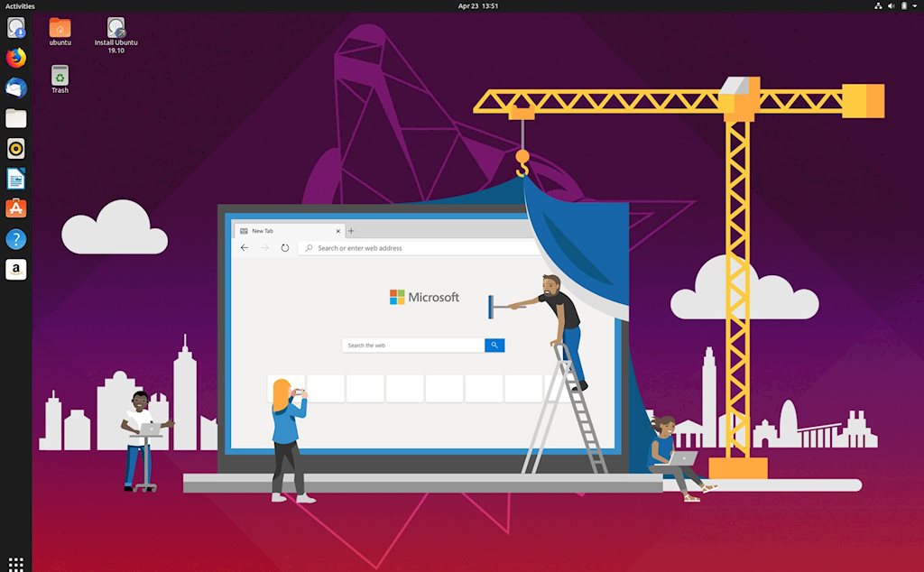Show Applications grid at the dock bottom
The width and height of the screenshot is (924, 572).
(x=16, y=563)
